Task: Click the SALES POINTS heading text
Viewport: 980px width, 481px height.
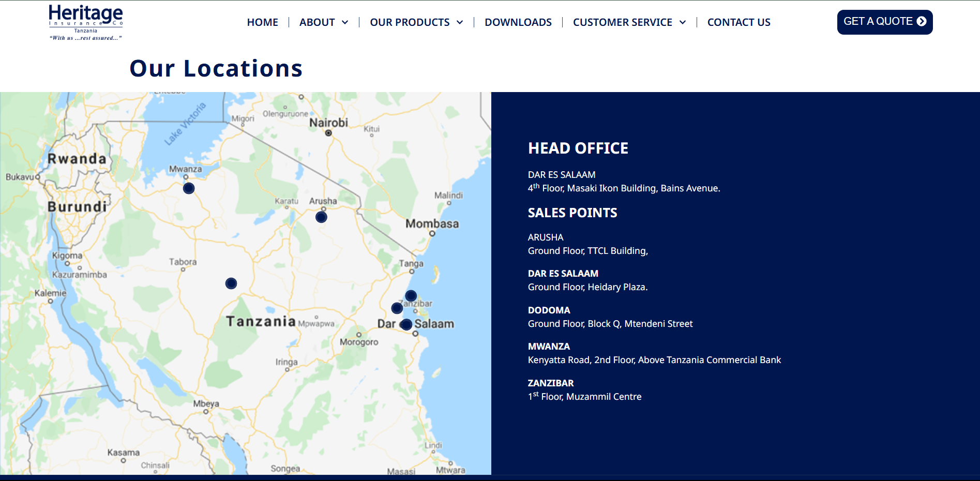Action: (572, 213)
